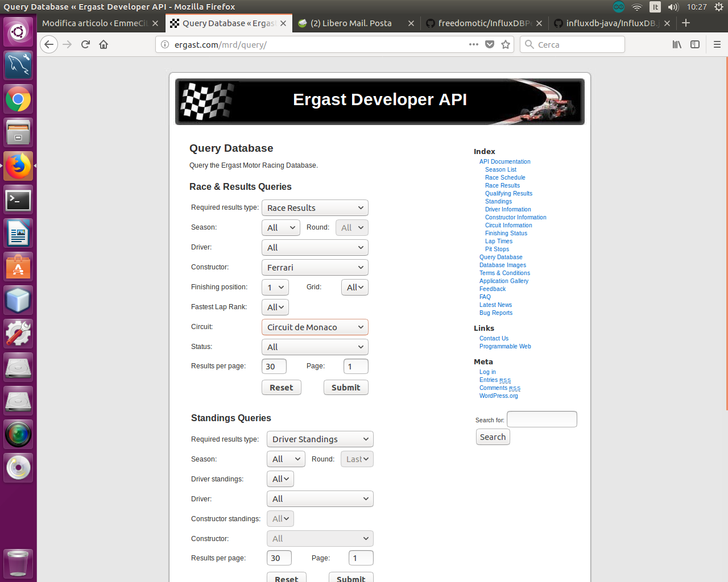
Task: Open the Bug Reports link
Action: pyautogui.click(x=496, y=313)
